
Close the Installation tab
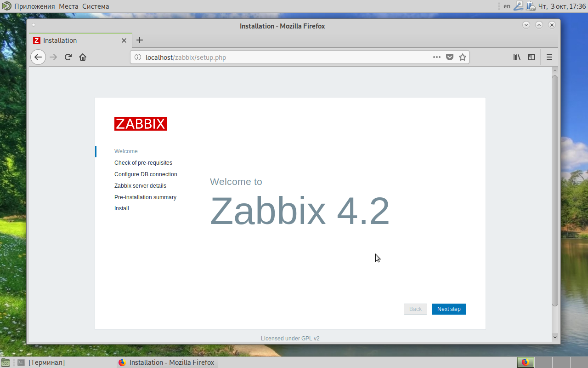124,40
